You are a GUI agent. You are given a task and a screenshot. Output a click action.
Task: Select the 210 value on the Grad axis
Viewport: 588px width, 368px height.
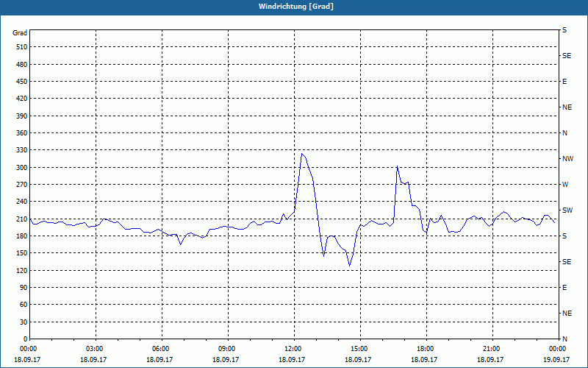coord(22,219)
